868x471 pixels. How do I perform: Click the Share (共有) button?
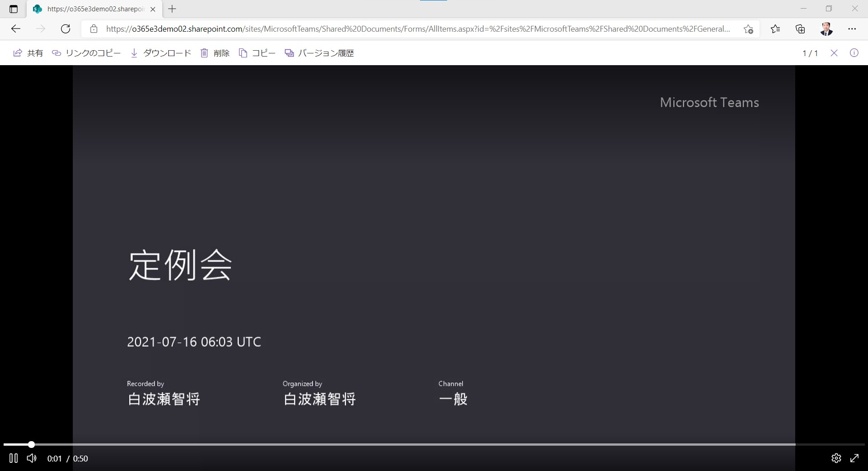(x=28, y=53)
